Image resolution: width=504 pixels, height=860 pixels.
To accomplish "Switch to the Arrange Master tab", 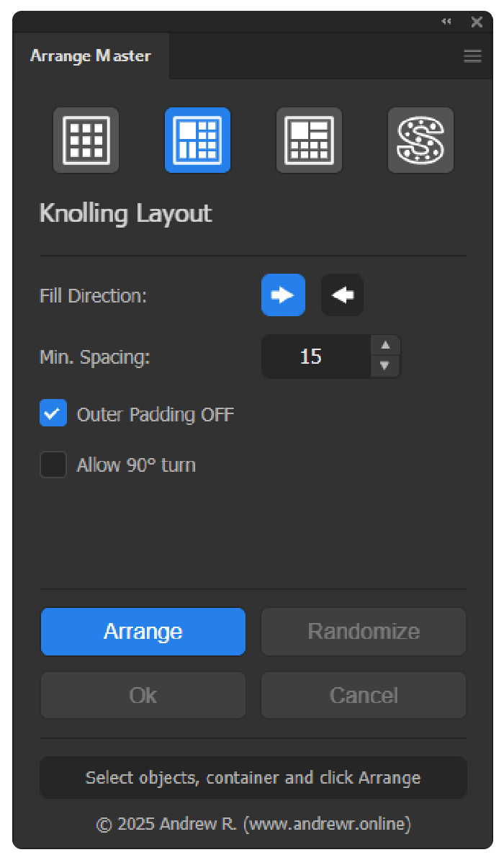I will pyautogui.click(x=91, y=56).
